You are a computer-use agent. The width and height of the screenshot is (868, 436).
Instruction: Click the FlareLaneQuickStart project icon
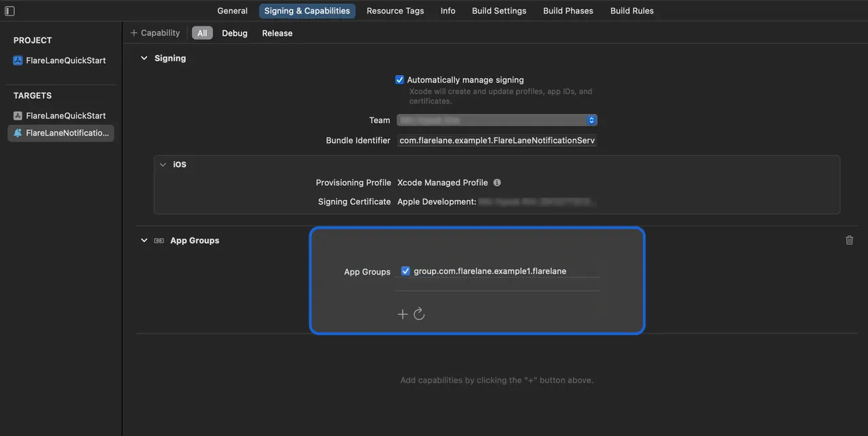point(18,60)
